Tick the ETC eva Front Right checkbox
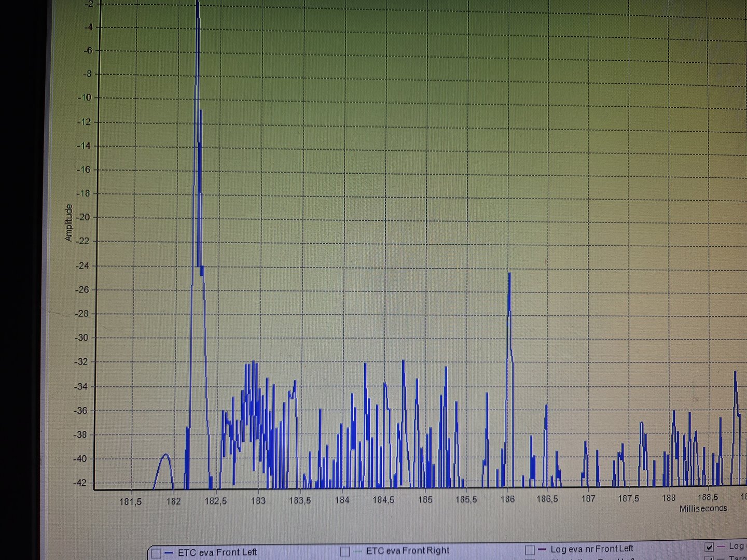747x560 pixels. pyautogui.click(x=345, y=552)
